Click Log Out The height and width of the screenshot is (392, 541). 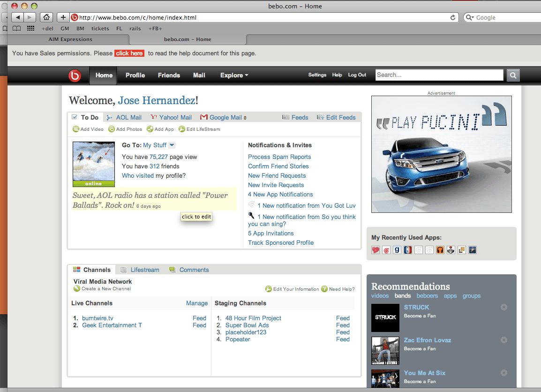click(357, 75)
